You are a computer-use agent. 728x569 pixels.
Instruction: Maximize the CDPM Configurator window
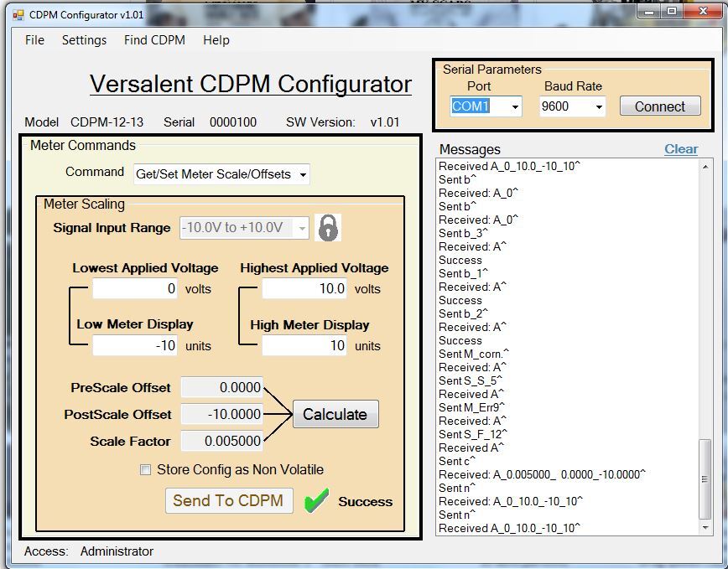(671, 12)
